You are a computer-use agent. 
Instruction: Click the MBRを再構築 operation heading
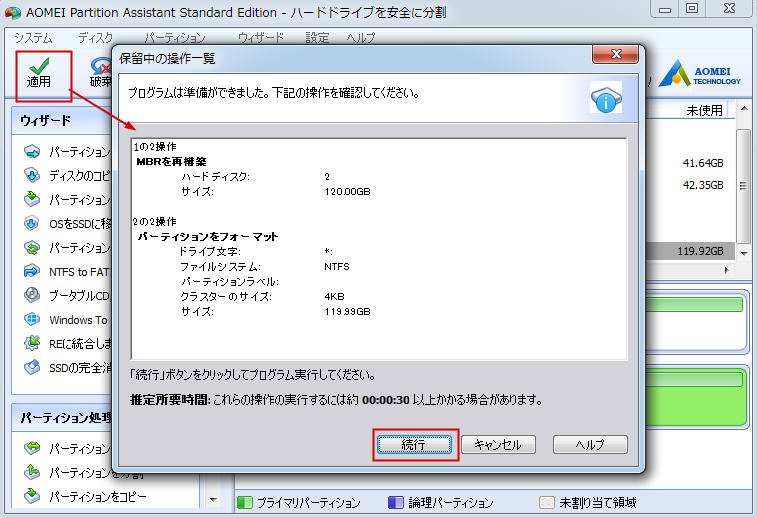coord(171,161)
